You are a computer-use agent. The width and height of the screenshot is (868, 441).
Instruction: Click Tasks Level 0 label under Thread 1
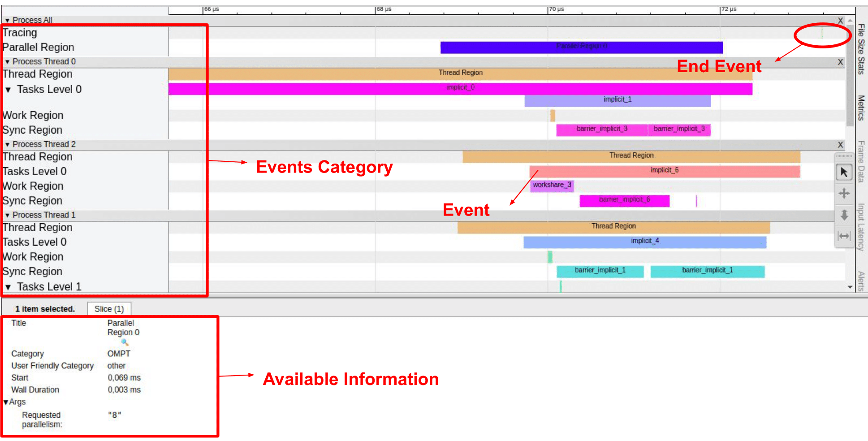pos(35,242)
